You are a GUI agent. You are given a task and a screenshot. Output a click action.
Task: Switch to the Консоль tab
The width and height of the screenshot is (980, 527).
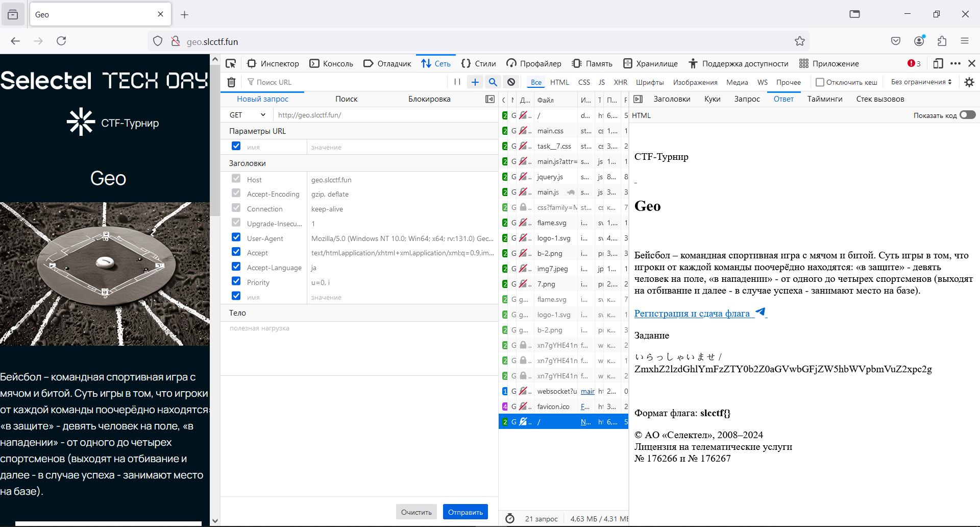click(331, 63)
